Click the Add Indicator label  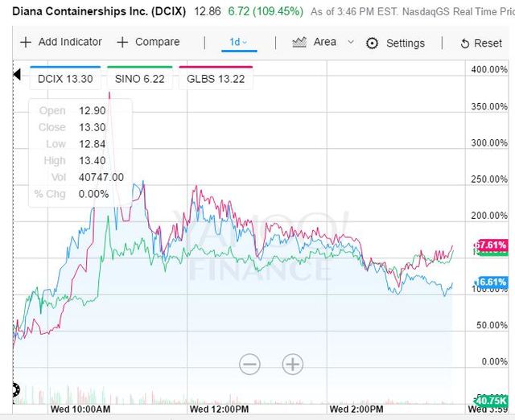(71, 42)
